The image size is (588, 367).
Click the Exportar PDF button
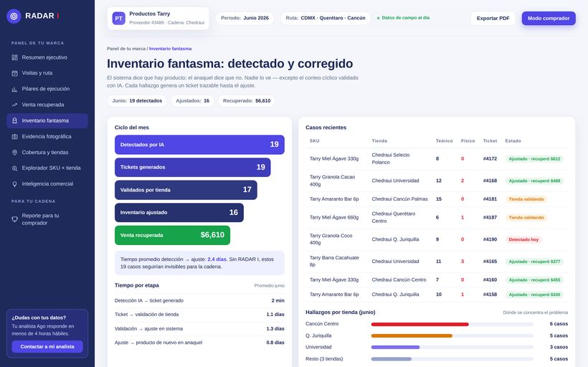(x=493, y=18)
